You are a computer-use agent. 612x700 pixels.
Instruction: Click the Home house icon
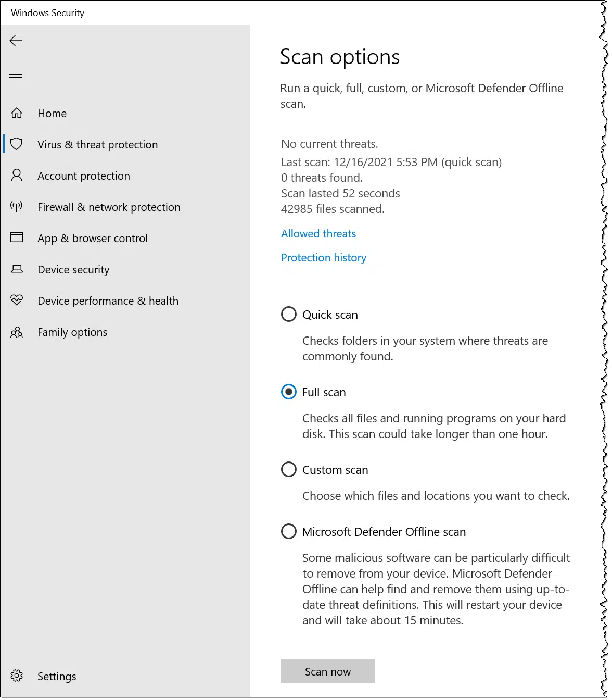[x=17, y=113]
